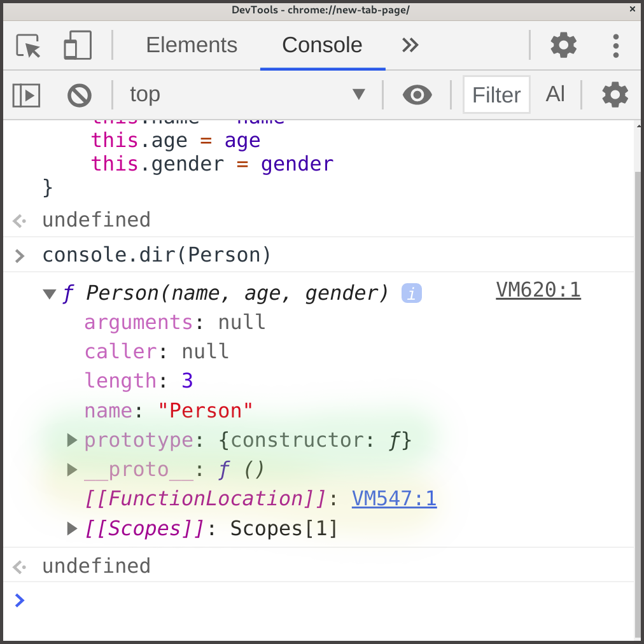This screenshot has height=644, width=644.
Task: Open the DevTools settings gear
Action: click(x=563, y=45)
